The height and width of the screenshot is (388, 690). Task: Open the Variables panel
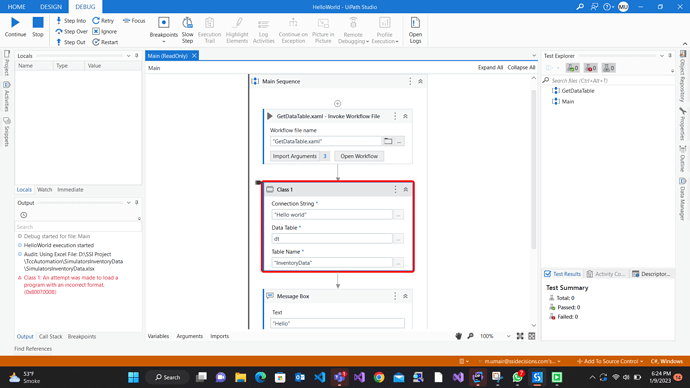(158, 336)
